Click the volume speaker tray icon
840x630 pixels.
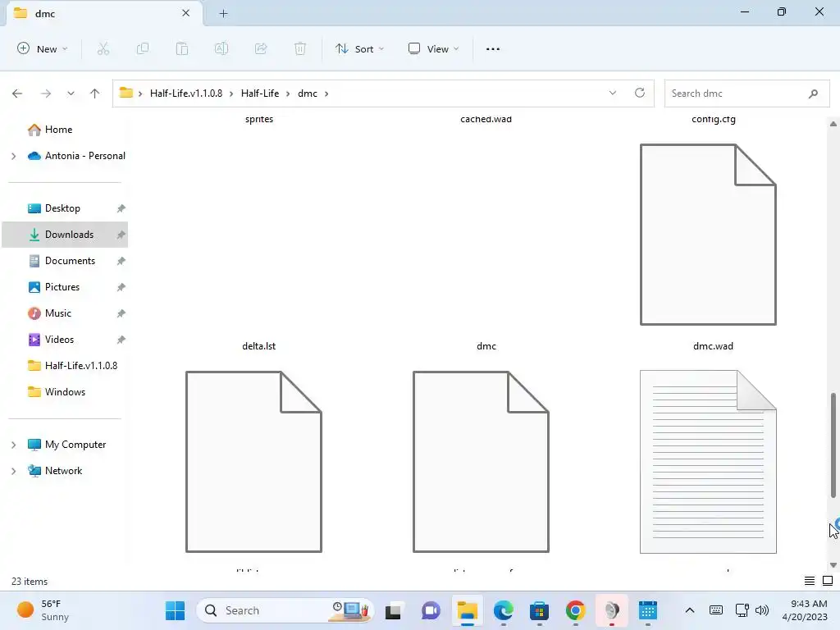coord(762,610)
